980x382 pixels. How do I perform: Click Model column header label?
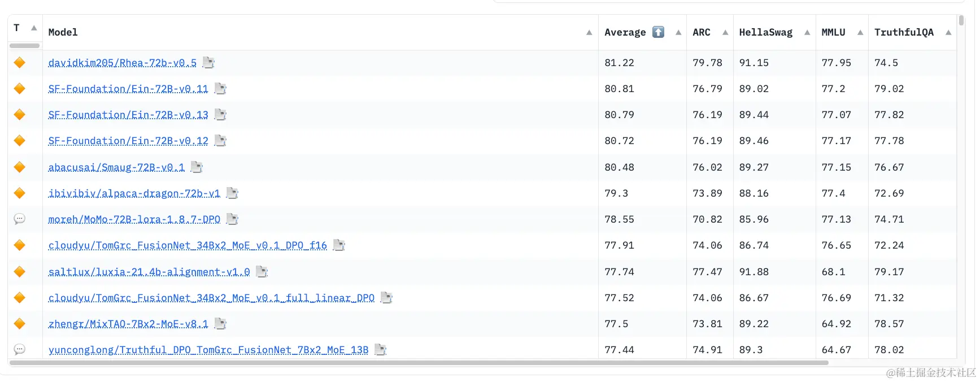[63, 32]
